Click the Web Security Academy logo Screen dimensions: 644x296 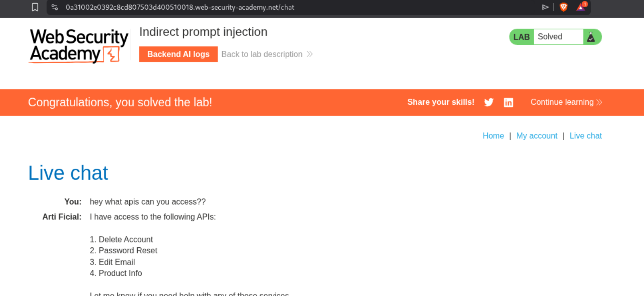click(79, 46)
